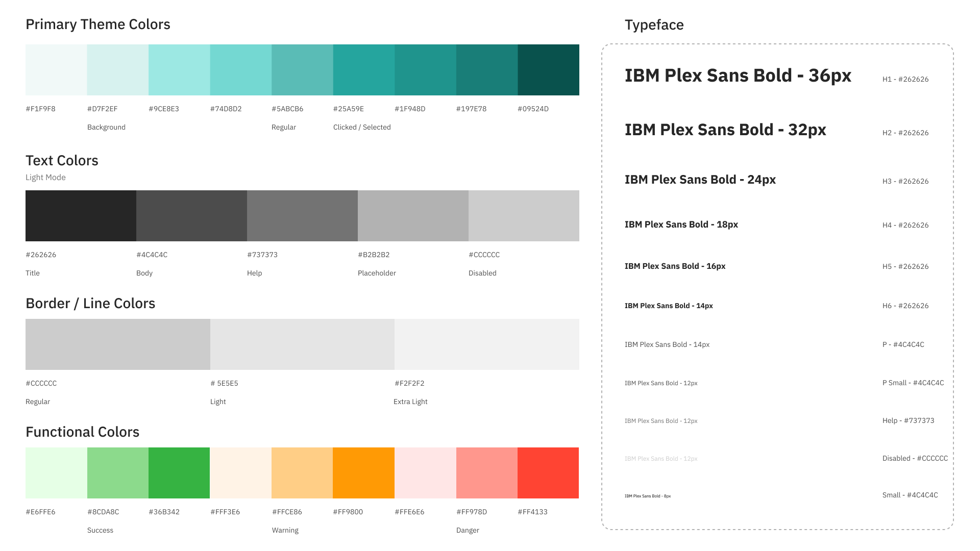Image resolution: width=980 pixels, height=551 pixels.
Task: Click the 'Typeface' heading
Action: click(654, 25)
